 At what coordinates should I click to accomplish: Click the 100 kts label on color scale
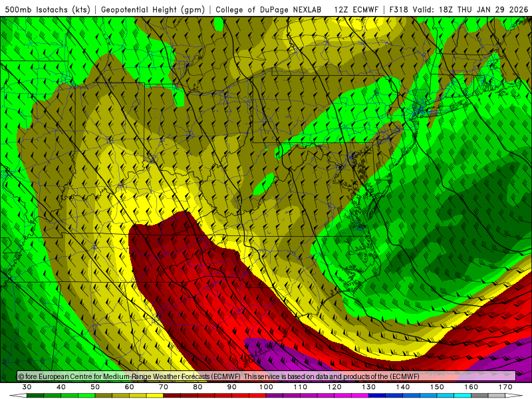[266, 387]
